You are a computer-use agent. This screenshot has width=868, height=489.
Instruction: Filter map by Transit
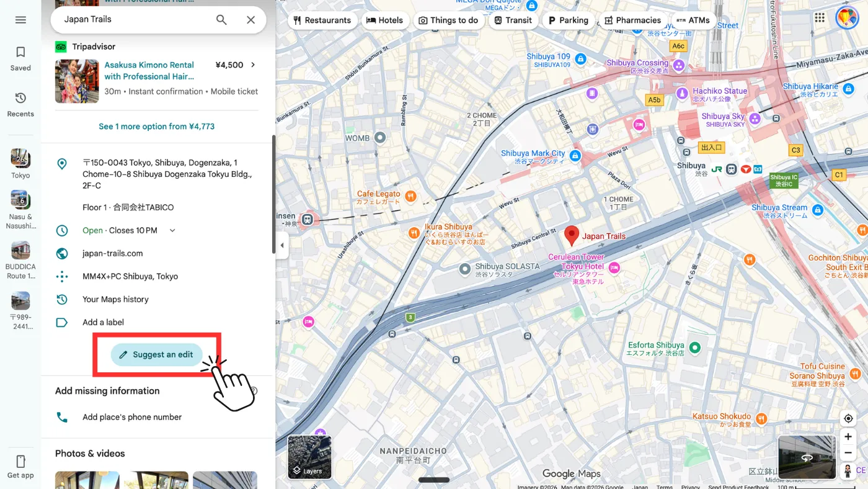(x=513, y=20)
